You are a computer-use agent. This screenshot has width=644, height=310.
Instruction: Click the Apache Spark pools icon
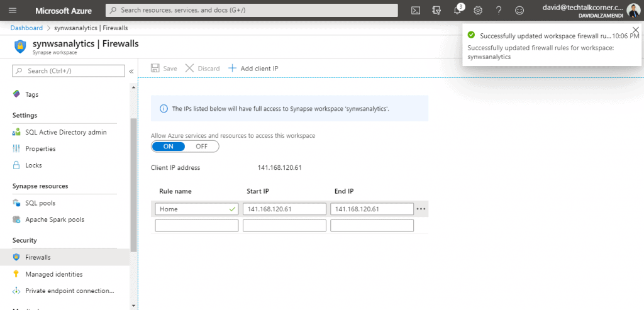coord(16,219)
